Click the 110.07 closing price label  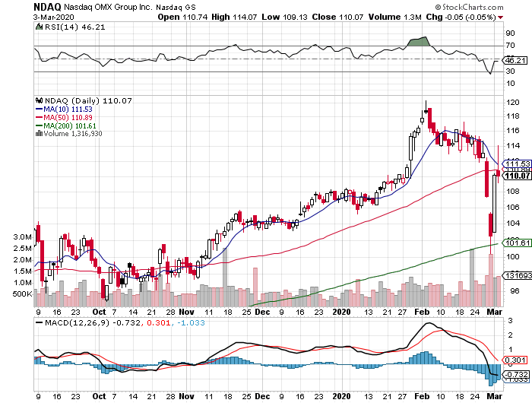[x=516, y=176]
